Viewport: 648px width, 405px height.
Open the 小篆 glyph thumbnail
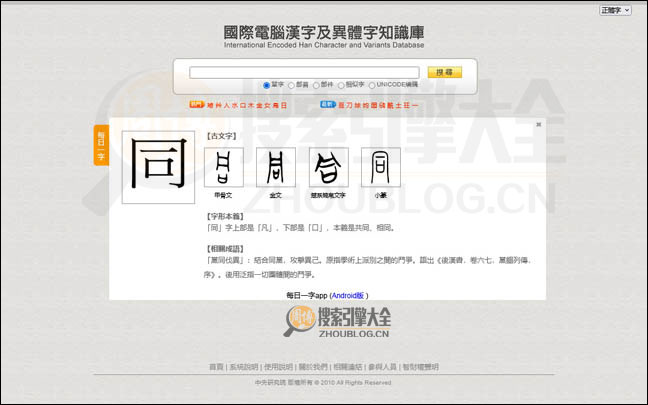pos(381,167)
